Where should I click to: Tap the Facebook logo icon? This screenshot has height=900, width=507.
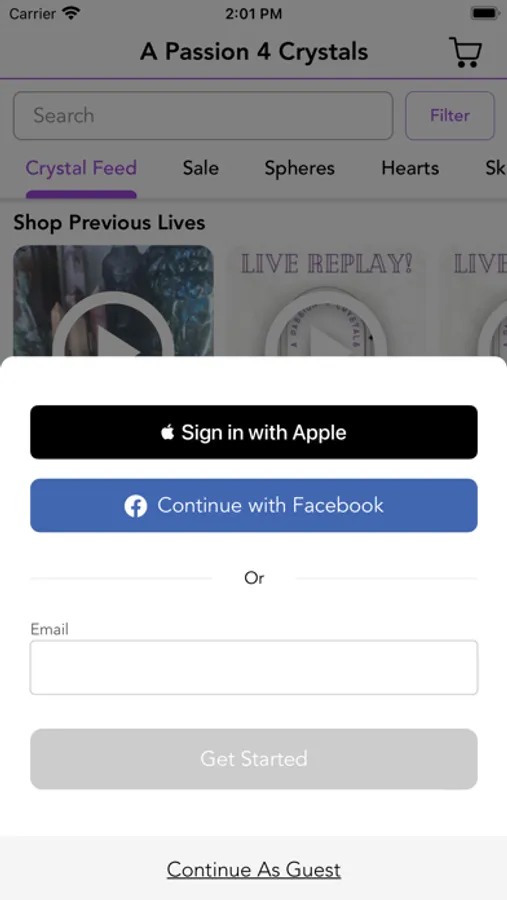pos(136,506)
